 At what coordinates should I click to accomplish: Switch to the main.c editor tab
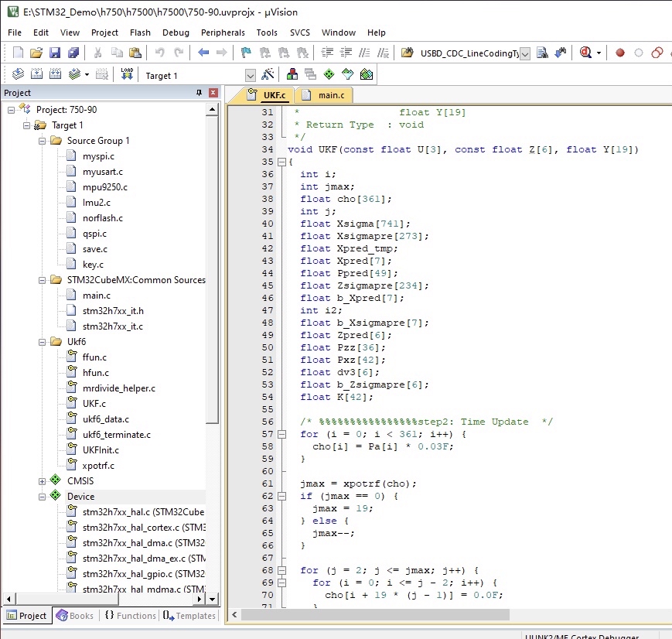pos(331,95)
